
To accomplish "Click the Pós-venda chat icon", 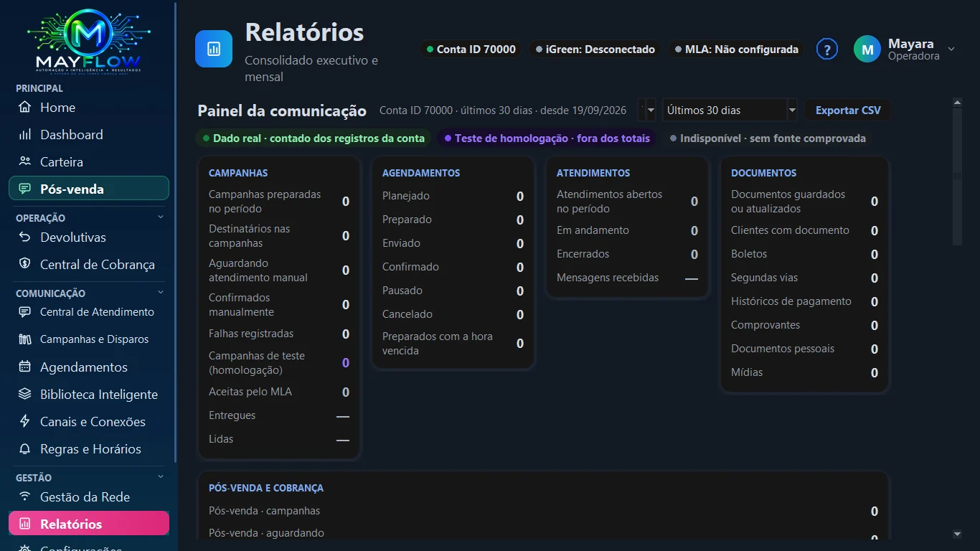I will (25, 189).
